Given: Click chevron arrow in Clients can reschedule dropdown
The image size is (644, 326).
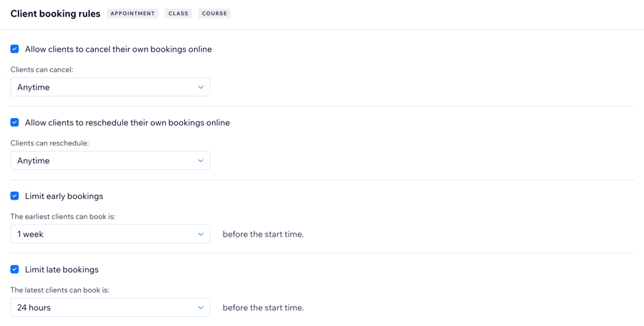Looking at the screenshot, I should coord(200,161).
